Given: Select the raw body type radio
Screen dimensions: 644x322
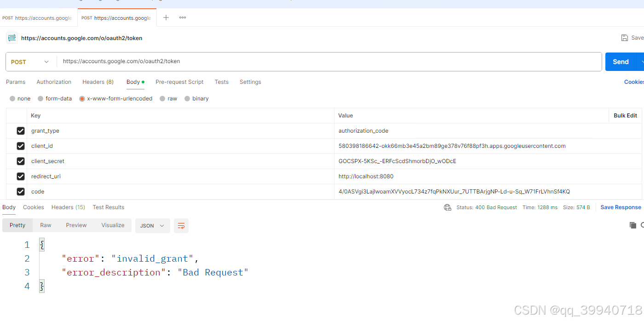Looking at the screenshot, I should pos(162,99).
